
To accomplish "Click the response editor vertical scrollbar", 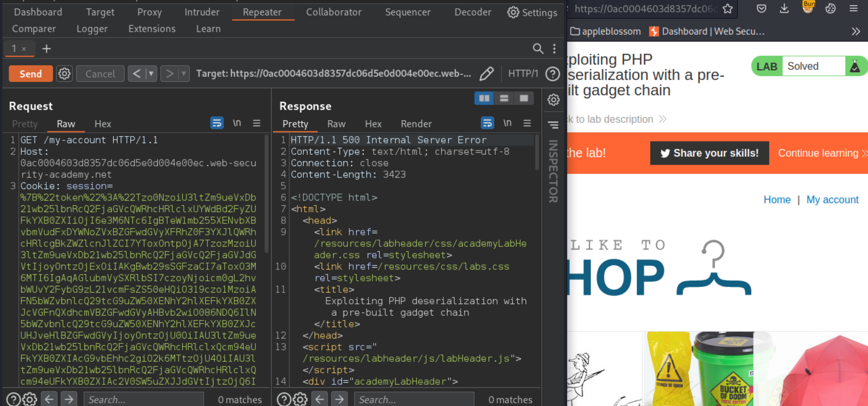I will [x=537, y=152].
